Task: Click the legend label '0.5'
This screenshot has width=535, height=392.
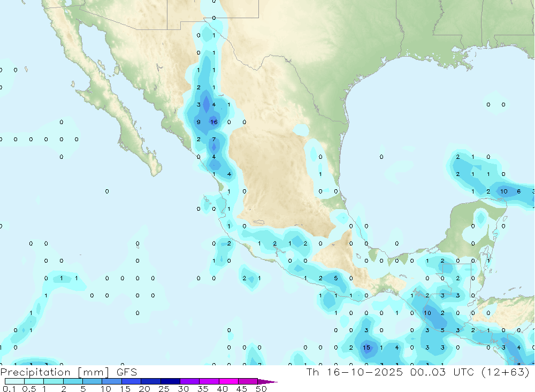Action: pyautogui.click(x=29, y=389)
